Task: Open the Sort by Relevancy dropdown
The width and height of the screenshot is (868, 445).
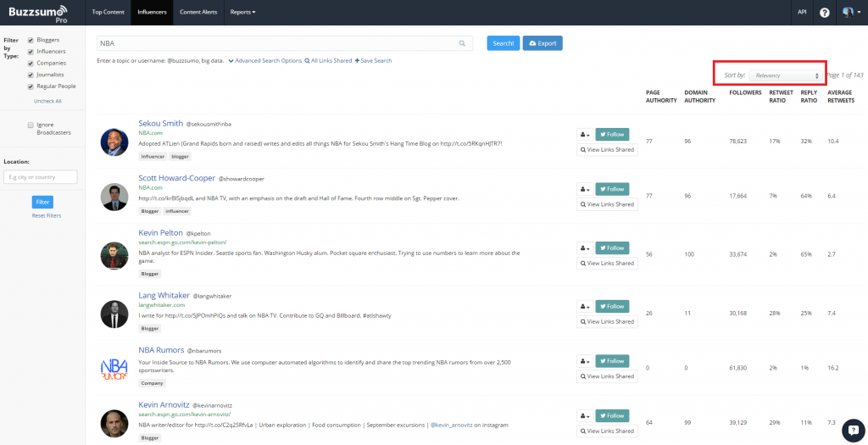Action: click(784, 75)
